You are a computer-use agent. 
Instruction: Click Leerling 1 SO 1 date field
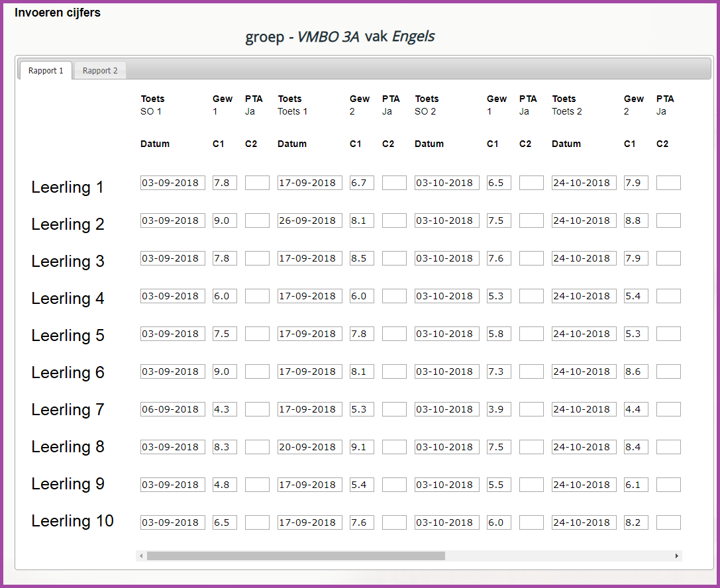click(173, 183)
